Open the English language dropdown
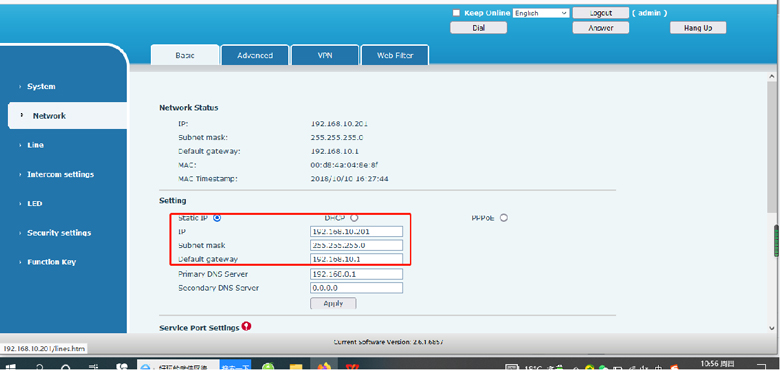The width and height of the screenshot is (780, 370). [x=541, y=13]
